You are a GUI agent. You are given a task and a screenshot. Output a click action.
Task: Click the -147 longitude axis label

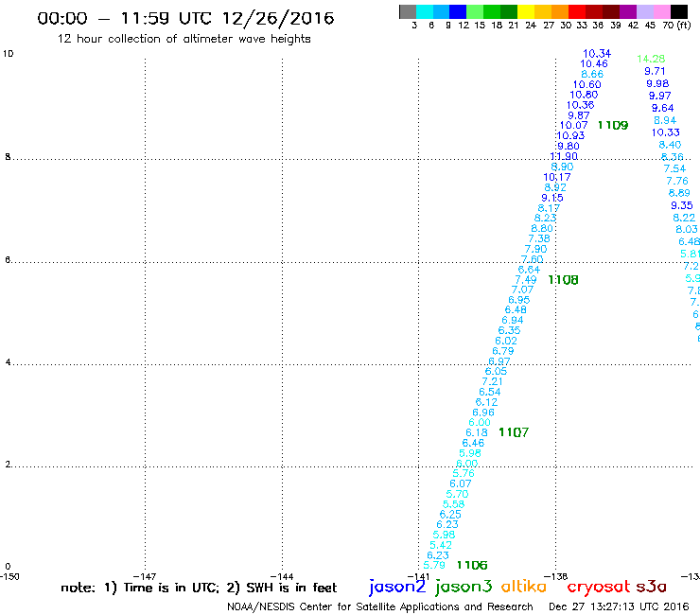pyautogui.click(x=145, y=576)
